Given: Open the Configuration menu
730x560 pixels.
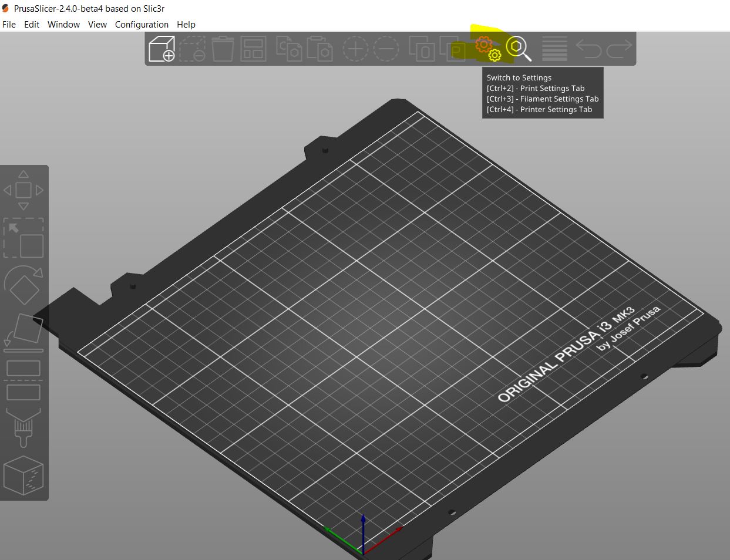Looking at the screenshot, I should pyautogui.click(x=142, y=24).
